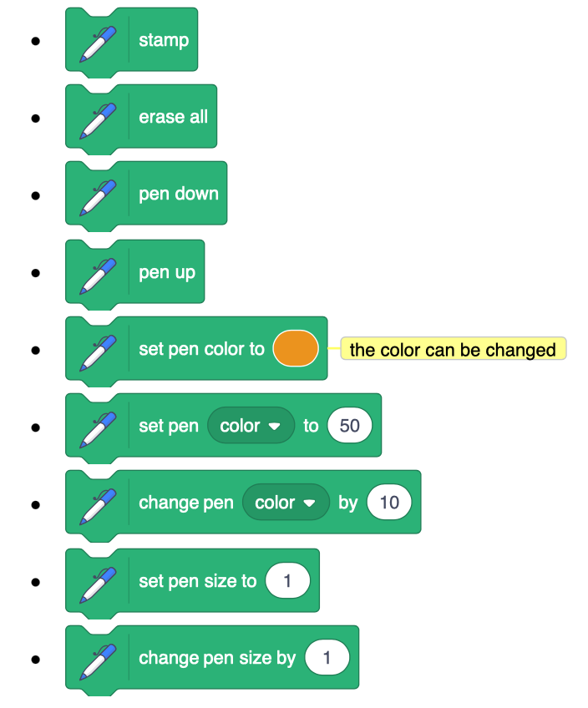Select the erase all block label

(x=174, y=117)
